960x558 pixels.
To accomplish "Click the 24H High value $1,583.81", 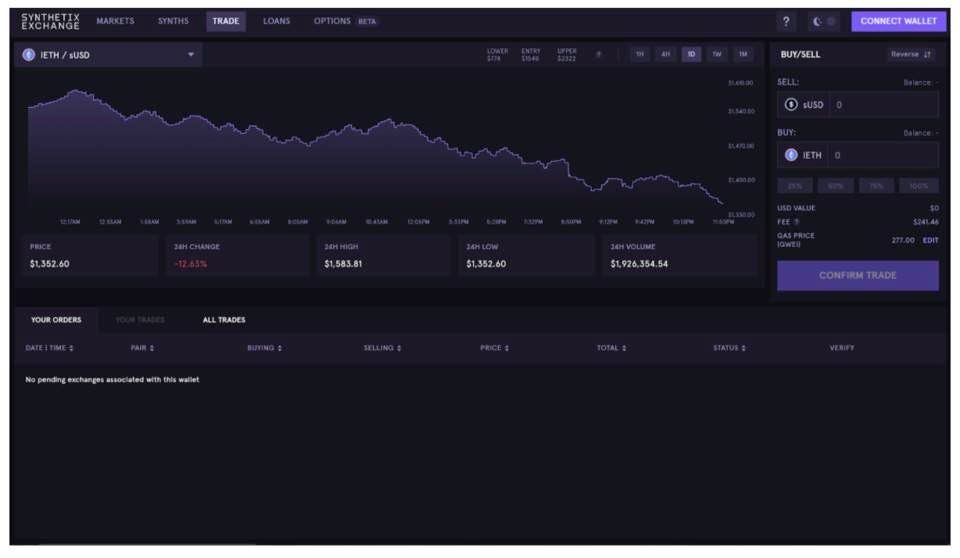I will [x=343, y=264].
